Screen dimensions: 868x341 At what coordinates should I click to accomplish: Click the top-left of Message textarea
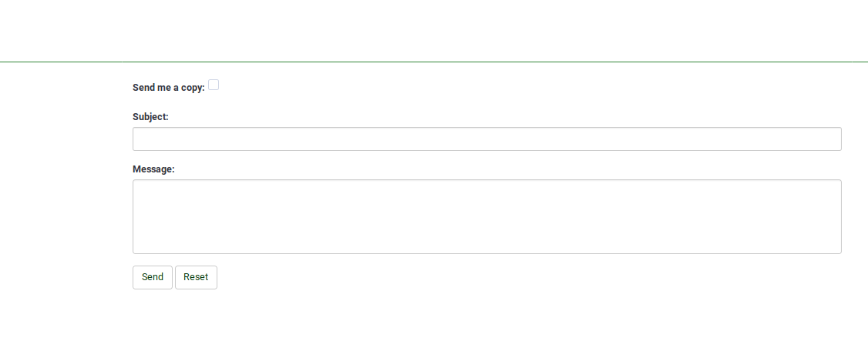141,188
